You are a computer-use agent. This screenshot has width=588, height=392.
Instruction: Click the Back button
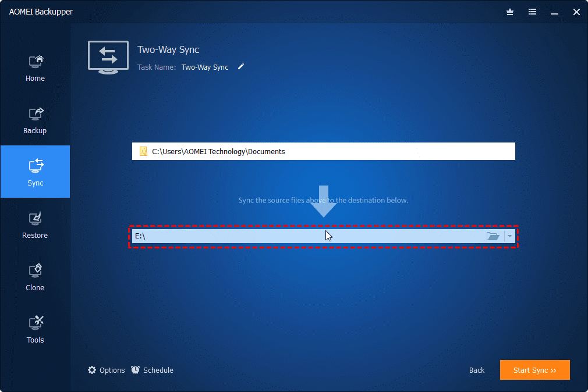476,370
